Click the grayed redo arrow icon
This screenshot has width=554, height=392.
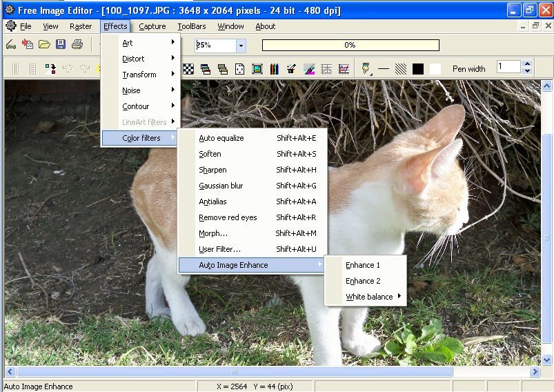click(84, 68)
